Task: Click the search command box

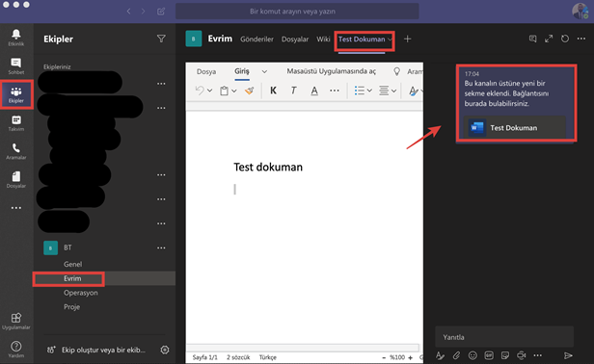Action: [297, 11]
